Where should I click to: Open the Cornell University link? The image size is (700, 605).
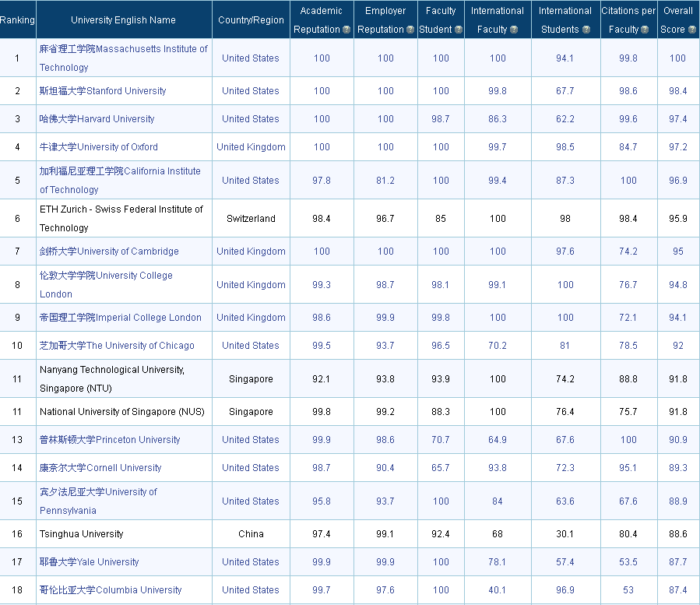coord(100,468)
